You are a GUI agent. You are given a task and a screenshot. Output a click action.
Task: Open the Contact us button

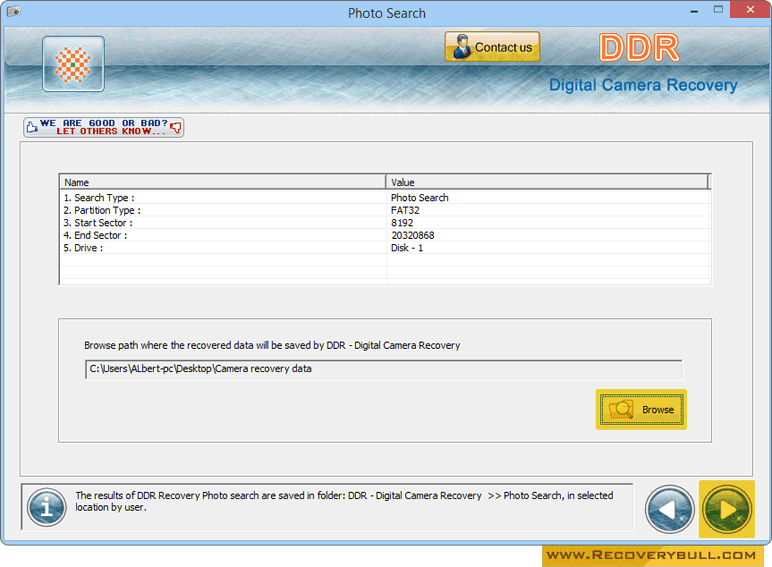click(x=492, y=47)
